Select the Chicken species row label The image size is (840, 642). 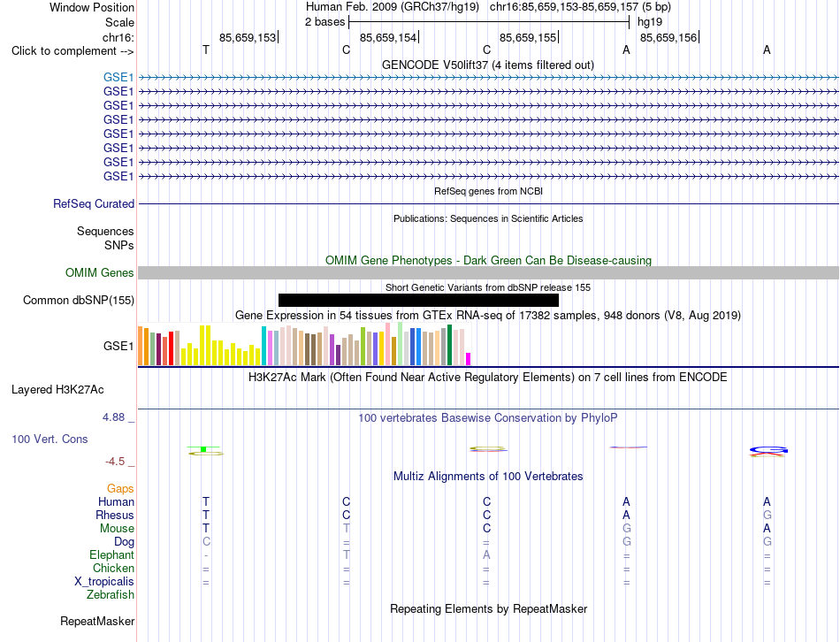[113, 568]
